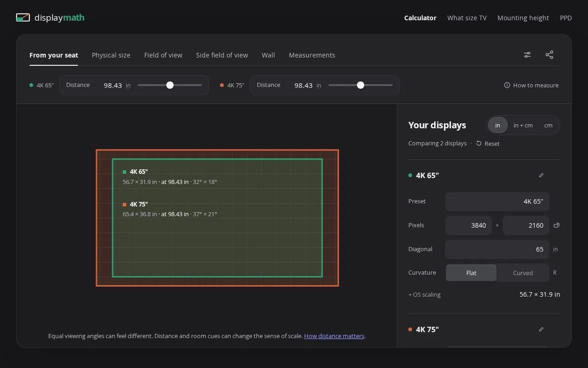Go to the Calculator page
The image size is (588, 368).
(420, 18)
